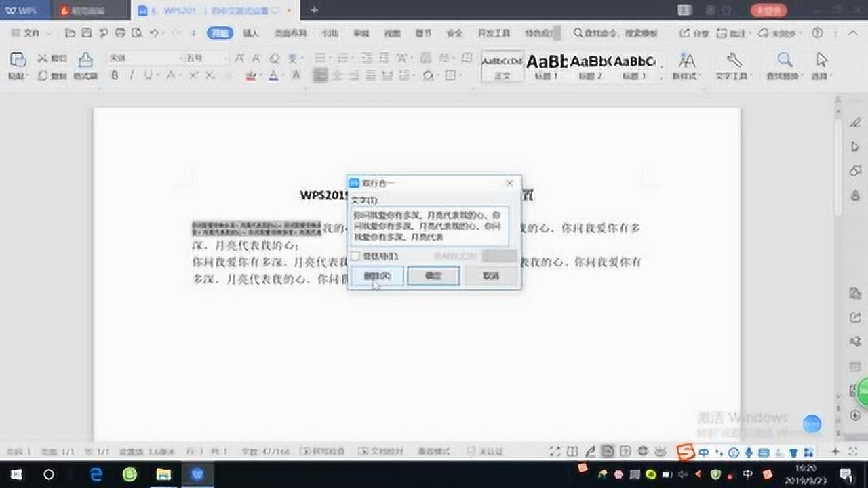Image resolution: width=868 pixels, height=488 pixels.
Task: Click the Paste icon in ribbon
Action: coord(18,59)
